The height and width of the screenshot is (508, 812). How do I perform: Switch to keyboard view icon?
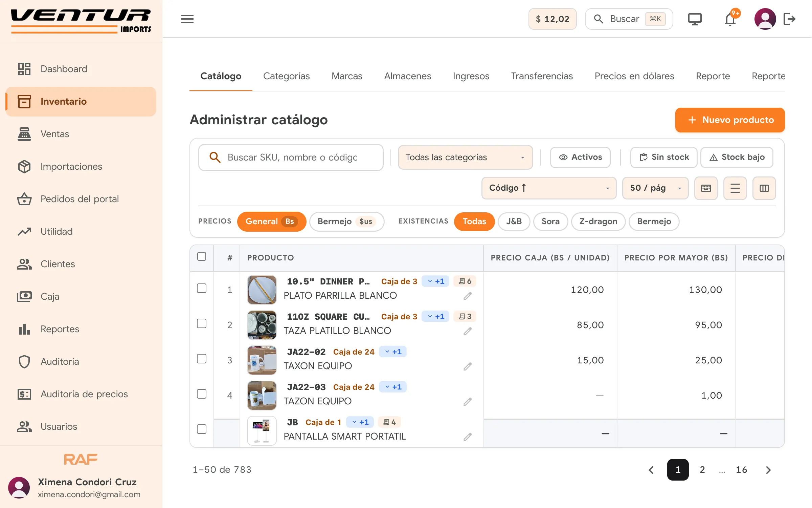[x=706, y=188]
